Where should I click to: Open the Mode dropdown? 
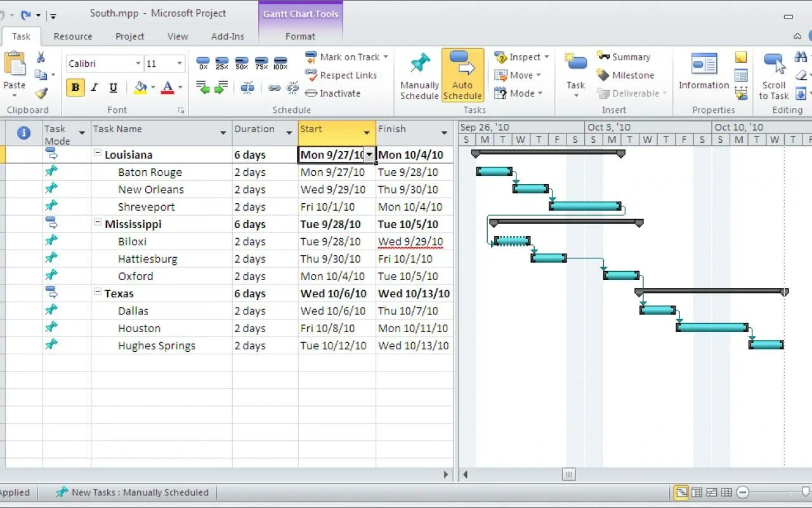pos(540,93)
